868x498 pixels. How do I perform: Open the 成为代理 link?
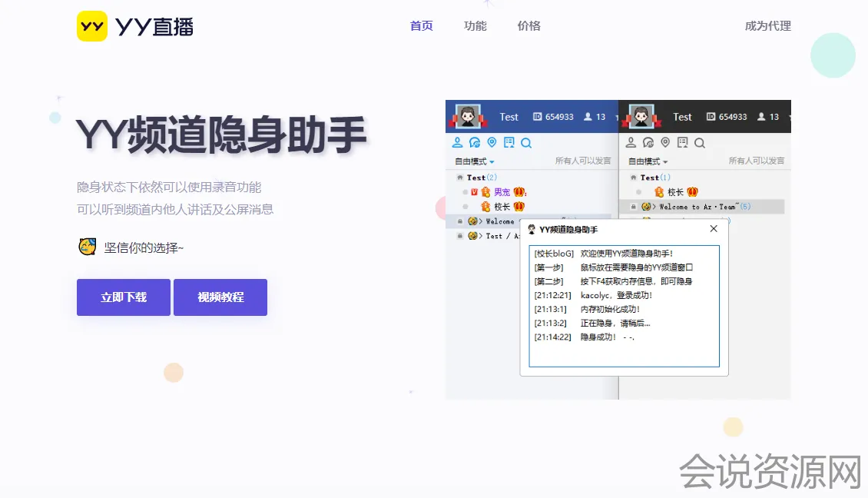click(x=767, y=26)
